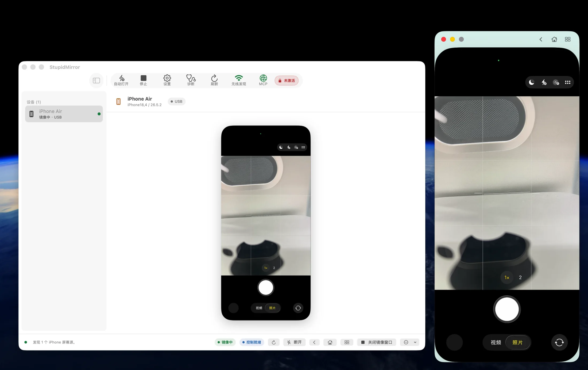Toggle the sidebar panel in StupidMirror

[96, 81]
